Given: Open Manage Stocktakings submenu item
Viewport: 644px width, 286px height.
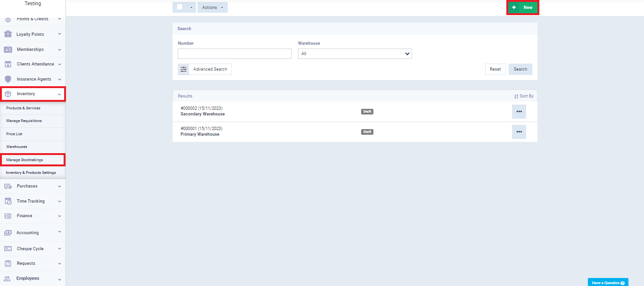Looking at the screenshot, I should pos(25,160).
